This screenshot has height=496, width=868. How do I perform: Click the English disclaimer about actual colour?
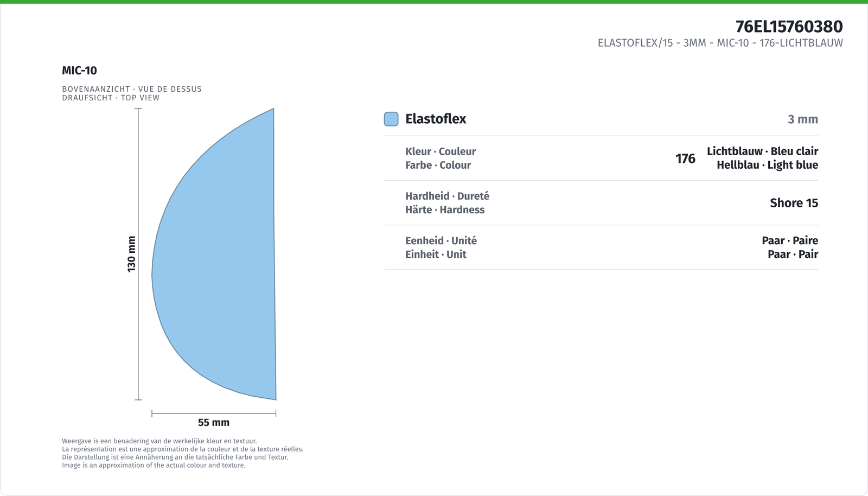[x=154, y=465]
